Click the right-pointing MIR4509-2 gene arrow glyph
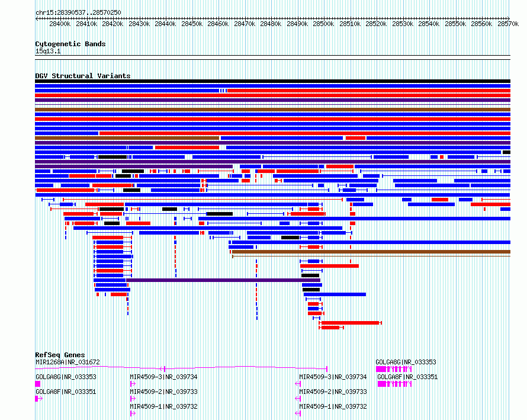 pos(133,399)
